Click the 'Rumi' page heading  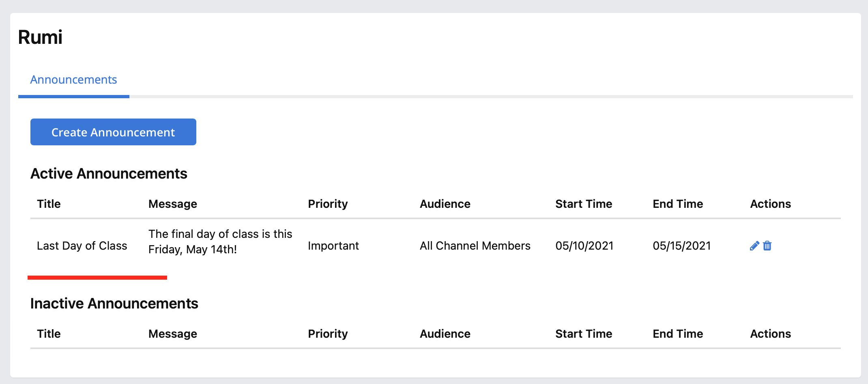40,37
